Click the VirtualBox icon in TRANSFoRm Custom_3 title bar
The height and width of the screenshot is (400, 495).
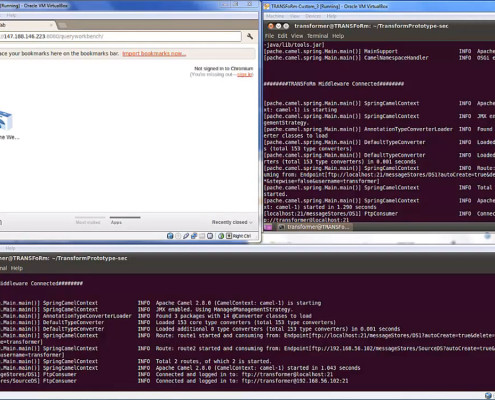pos(267,6)
